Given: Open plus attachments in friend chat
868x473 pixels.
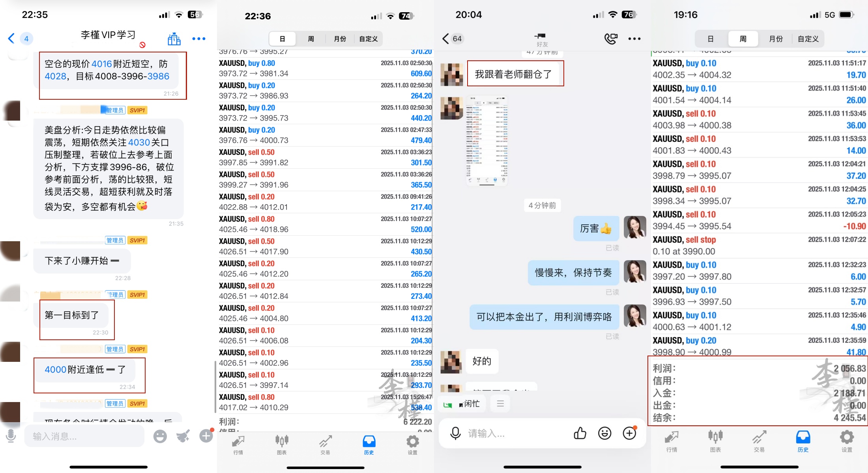Looking at the screenshot, I should [x=629, y=433].
